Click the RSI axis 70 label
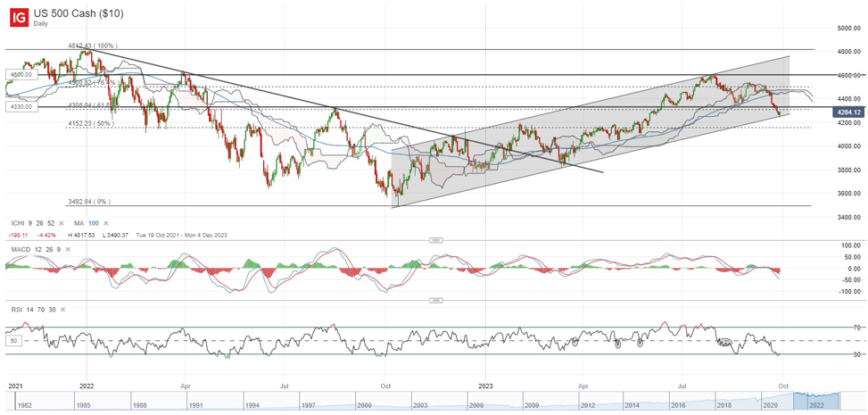The image size is (868, 415). click(856, 328)
